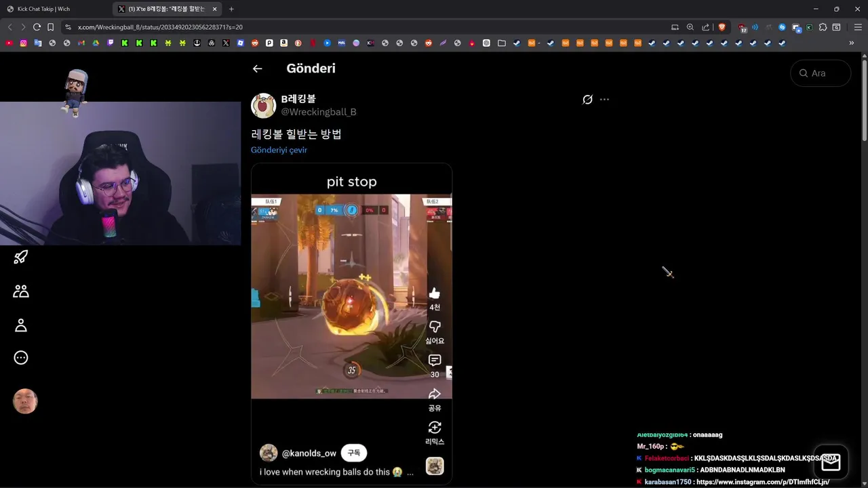Open the floating messages envelope button

831,462
